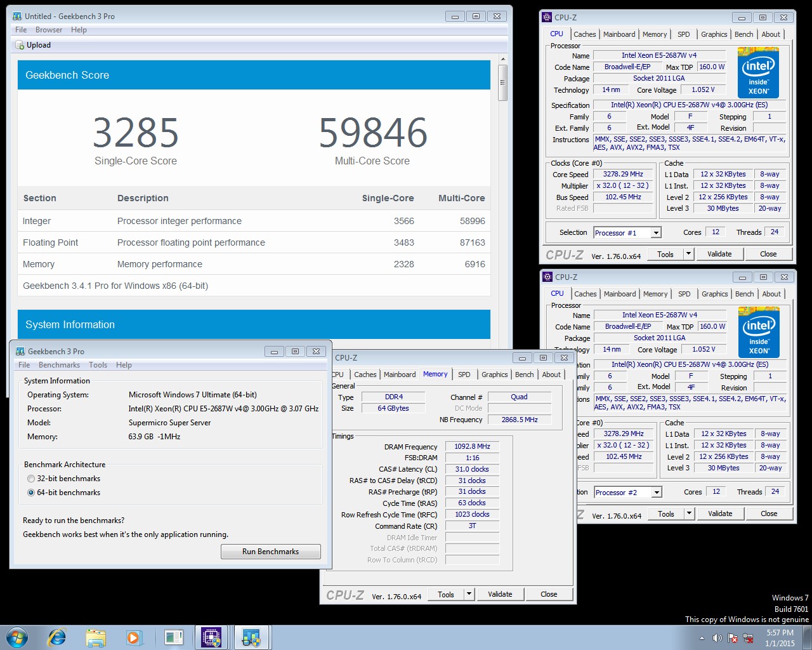This screenshot has height=650, width=812.
Task: Click Close button in Processor #1 CPU-Z window
Action: 768,254
